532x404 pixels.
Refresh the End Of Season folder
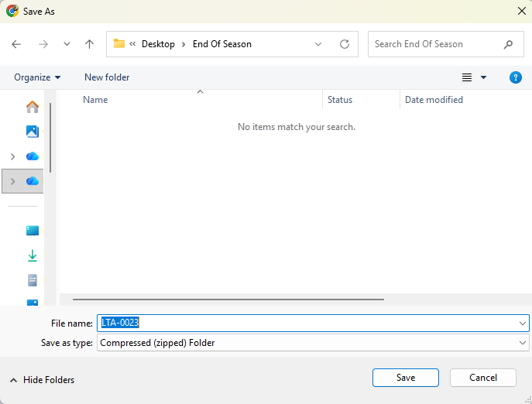coord(345,44)
